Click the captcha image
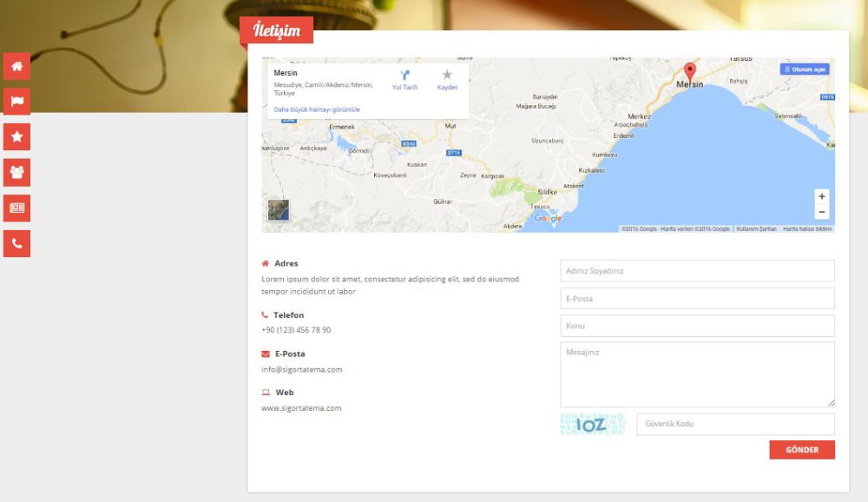This screenshot has height=502, width=868. (x=592, y=425)
